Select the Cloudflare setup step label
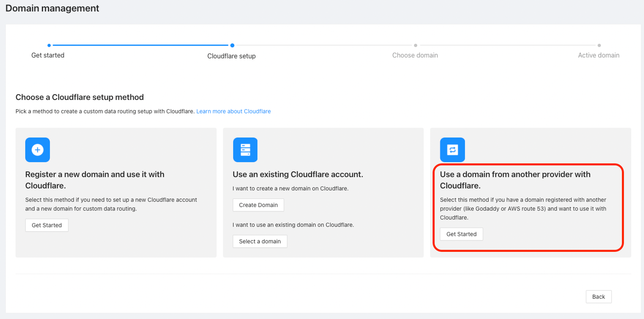Viewport: 644px width, 319px height. click(x=232, y=56)
